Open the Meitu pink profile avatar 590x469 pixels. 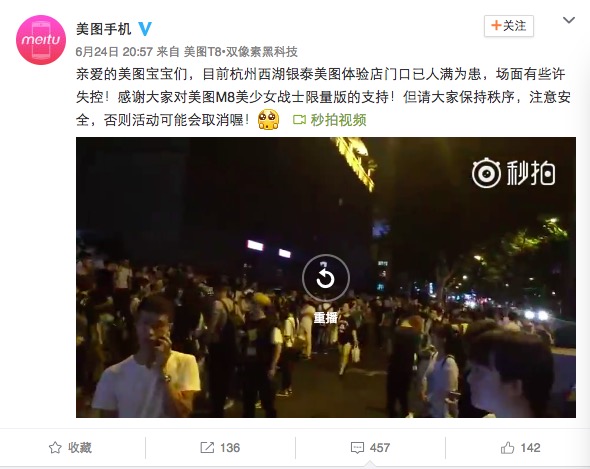coord(41,40)
